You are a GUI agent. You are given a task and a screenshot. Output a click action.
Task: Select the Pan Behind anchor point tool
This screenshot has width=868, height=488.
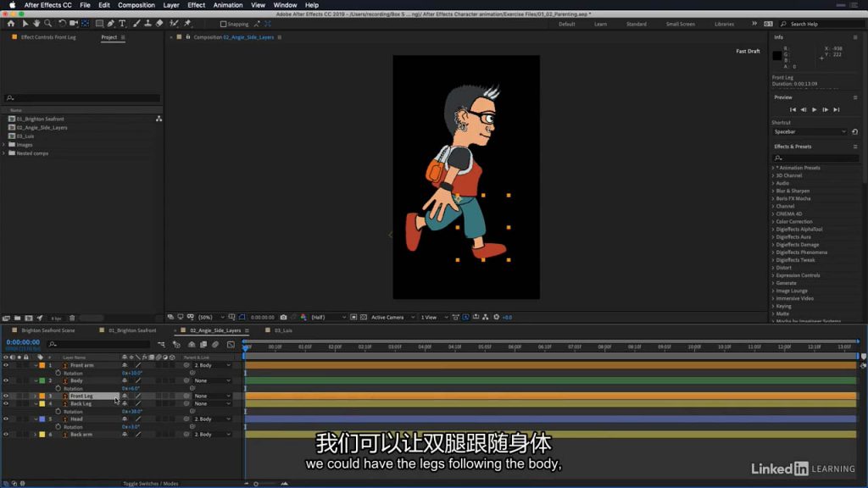coord(86,24)
